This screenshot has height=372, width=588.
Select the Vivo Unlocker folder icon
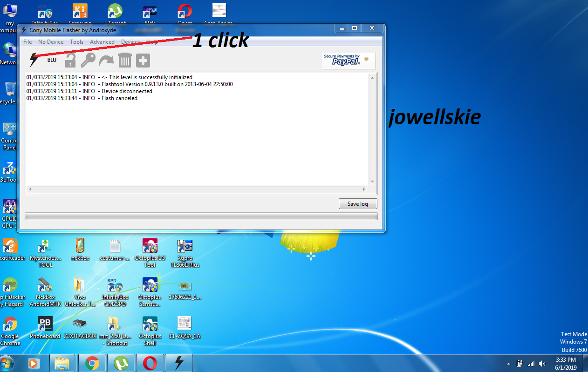[x=80, y=292]
